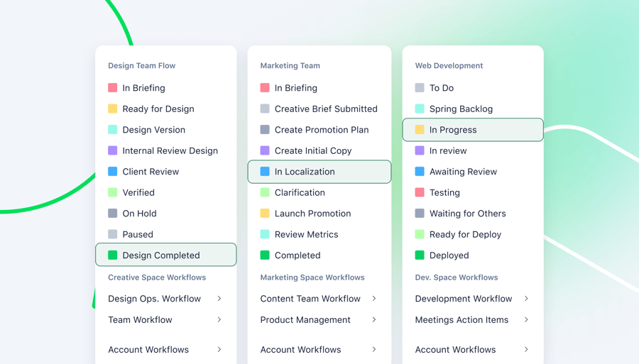Select highlighted In Localization status
The image size is (639, 364).
tap(319, 172)
